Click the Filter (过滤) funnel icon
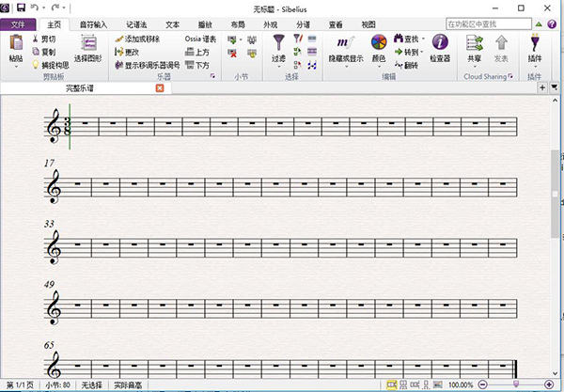 [278, 42]
